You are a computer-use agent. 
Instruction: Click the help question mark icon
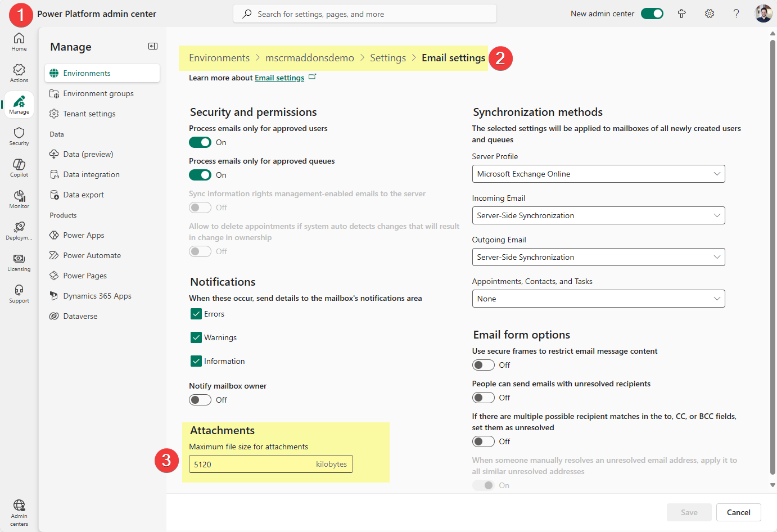[736, 13]
